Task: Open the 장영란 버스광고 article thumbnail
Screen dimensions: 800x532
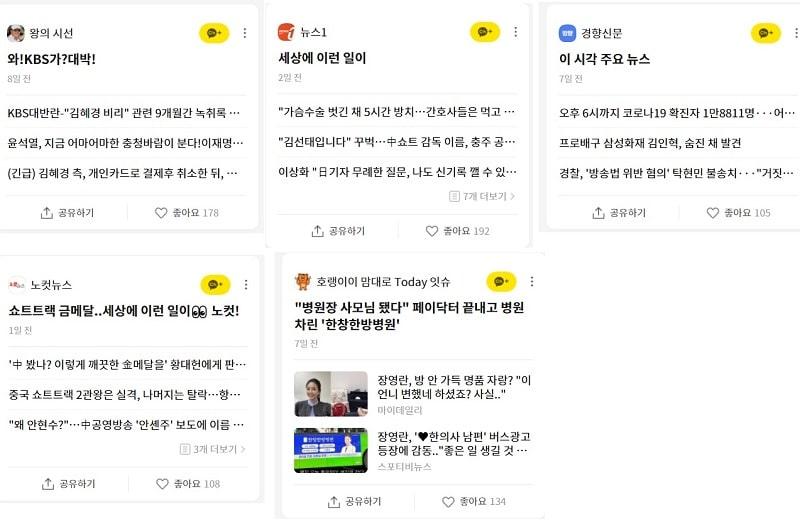Action: (331, 450)
